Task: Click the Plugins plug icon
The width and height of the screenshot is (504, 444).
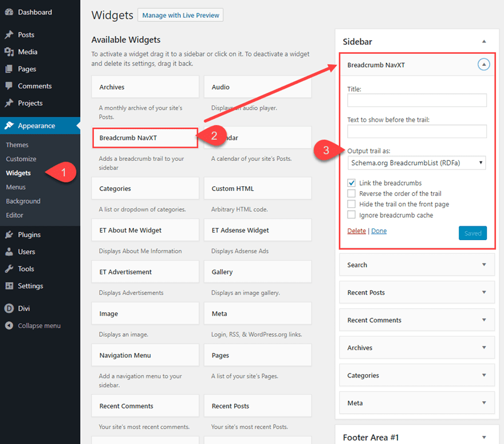Action: pyautogui.click(x=9, y=235)
